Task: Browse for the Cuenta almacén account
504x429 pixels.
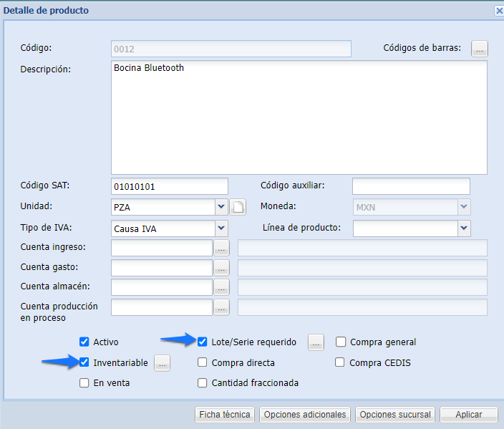Action: (x=221, y=287)
